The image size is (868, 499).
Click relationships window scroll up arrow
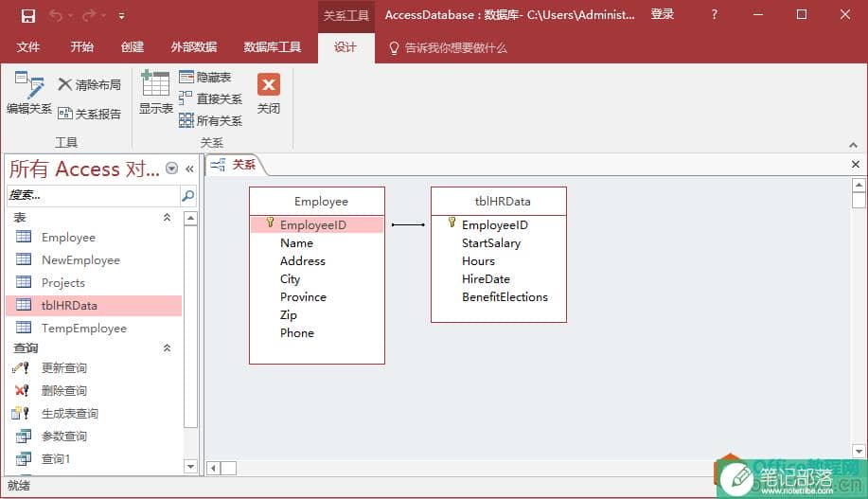859,185
